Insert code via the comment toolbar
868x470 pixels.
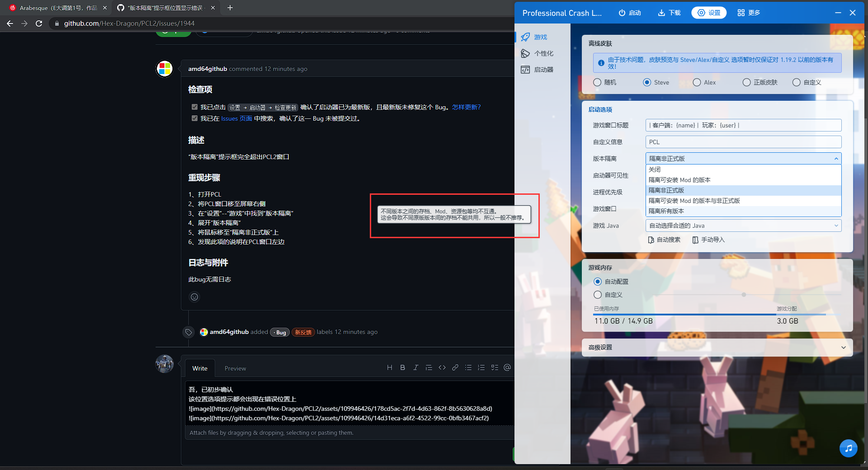click(x=442, y=367)
